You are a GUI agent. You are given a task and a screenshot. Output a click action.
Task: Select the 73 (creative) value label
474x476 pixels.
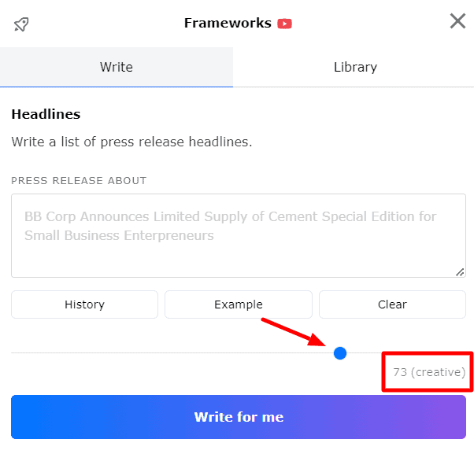(429, 371)
